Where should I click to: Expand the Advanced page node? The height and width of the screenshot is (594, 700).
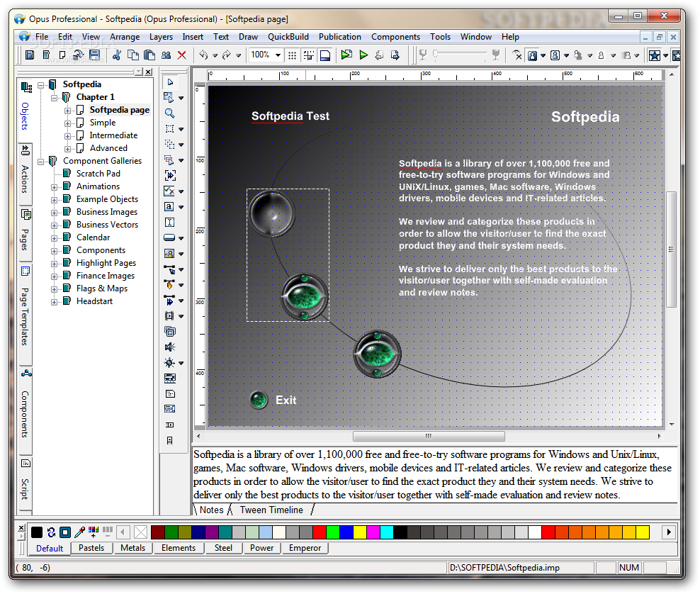pyautogui.click(x=67, y=149)
